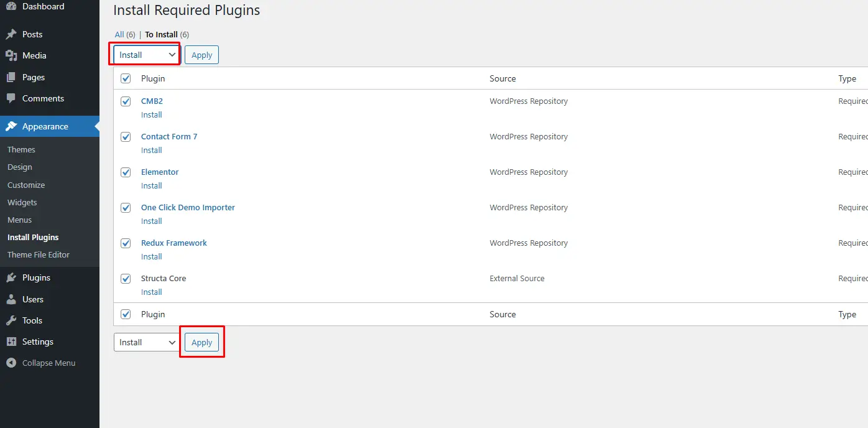Click the Plugins plug icon
The height and width of the screenshot is (428, 868).
click(x=11, y=277)
